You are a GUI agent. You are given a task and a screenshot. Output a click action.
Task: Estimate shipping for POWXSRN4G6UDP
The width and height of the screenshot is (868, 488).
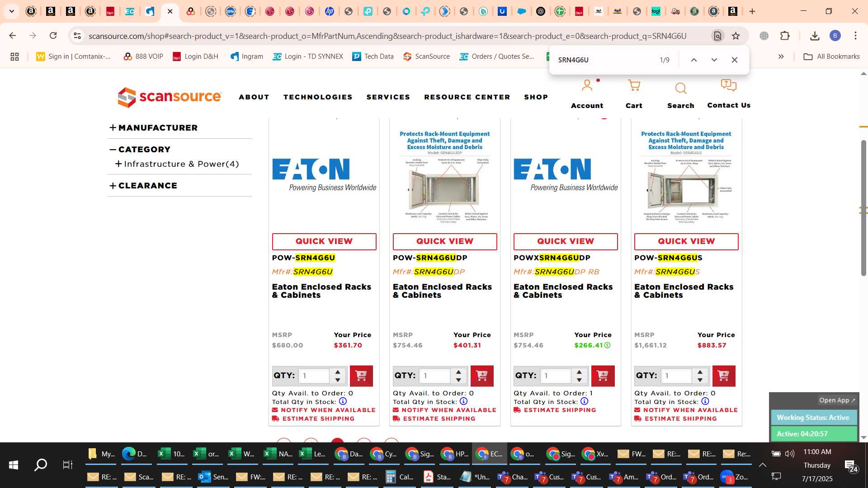point(555,410)
